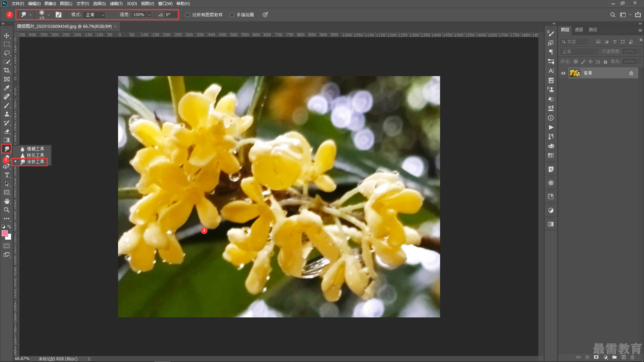
Task: Change the screen mode icon
Action: 7,255
